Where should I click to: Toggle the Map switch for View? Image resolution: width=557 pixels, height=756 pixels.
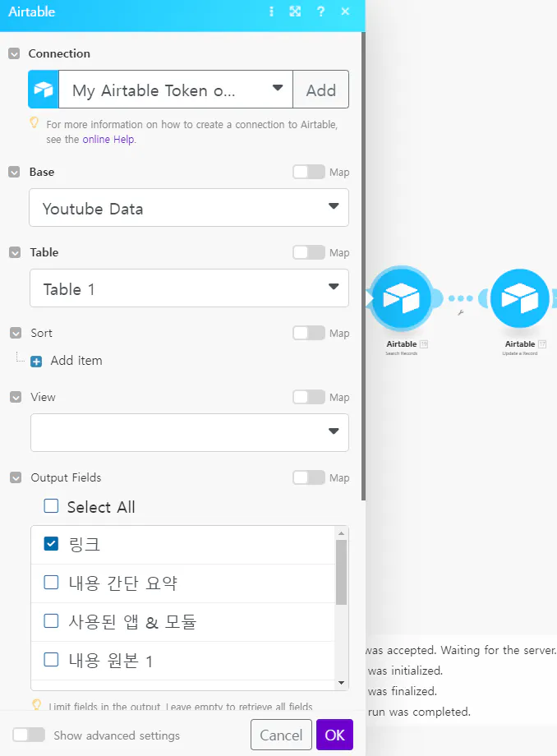(309, 397)
